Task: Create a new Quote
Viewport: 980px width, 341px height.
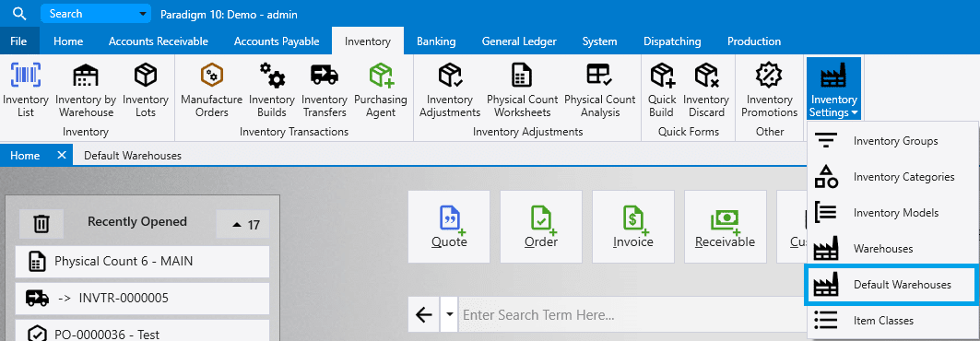Action: coord(449,226)
